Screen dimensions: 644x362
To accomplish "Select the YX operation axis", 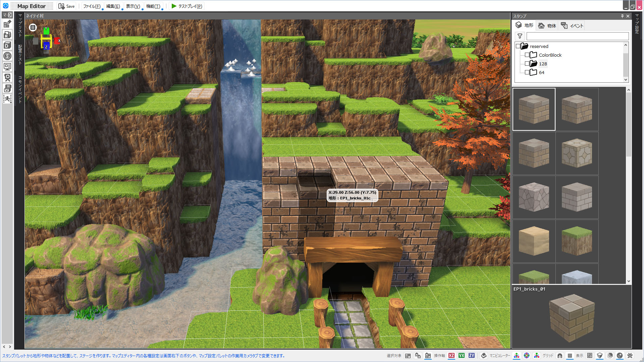I will click(x=462, y=356).
